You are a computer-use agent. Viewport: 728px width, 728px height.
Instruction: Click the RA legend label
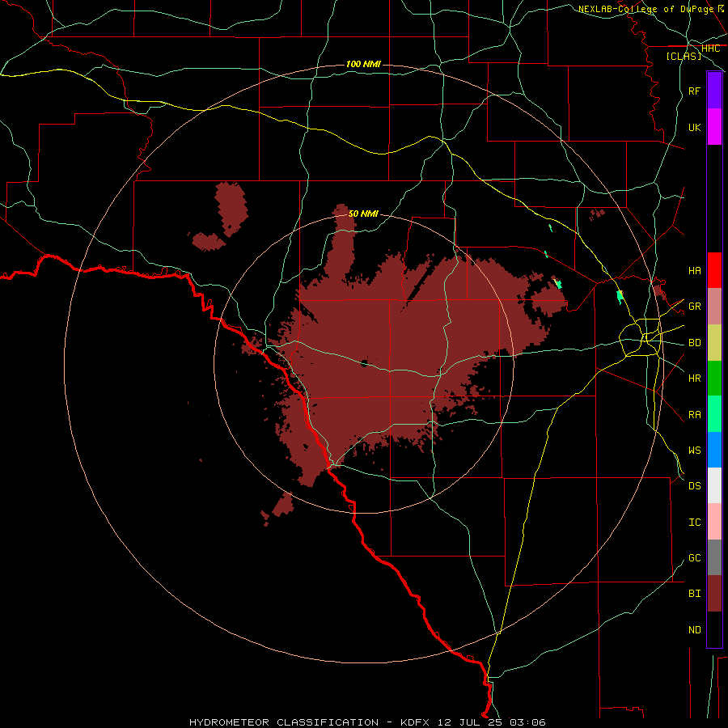pos(694,414)
